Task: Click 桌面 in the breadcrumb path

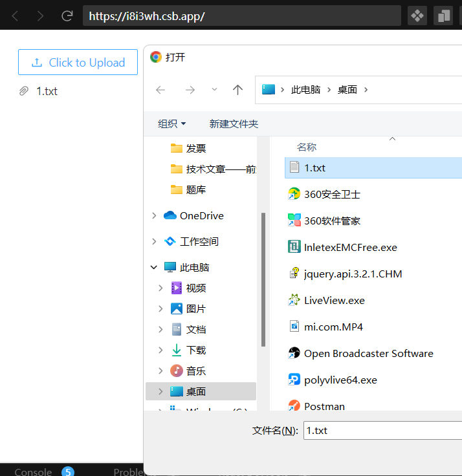Action: (347, 90)
